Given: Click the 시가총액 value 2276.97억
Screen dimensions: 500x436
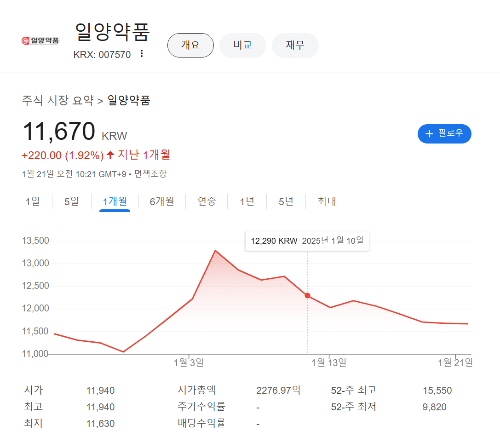Looking at the screenshot, I should click(278, 390).
